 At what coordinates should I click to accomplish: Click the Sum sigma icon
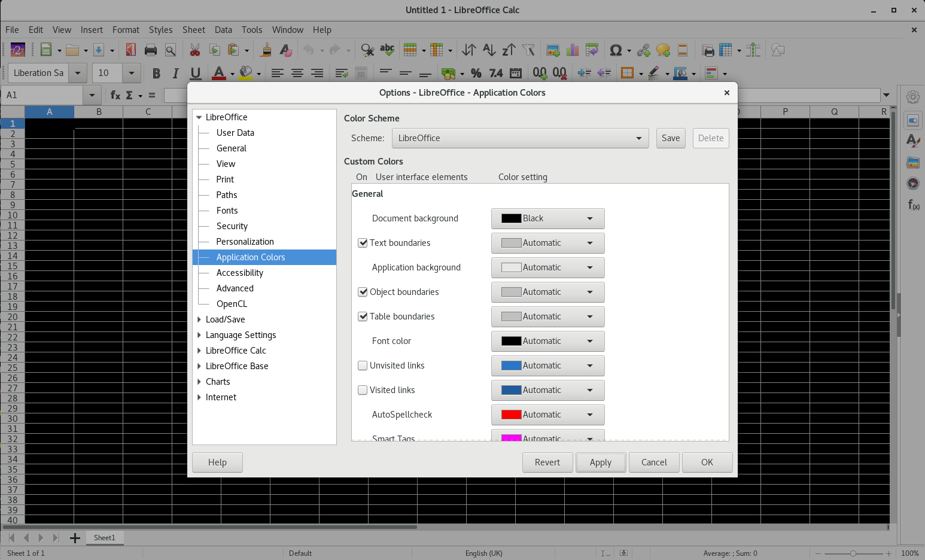click(x=129, y=95)
